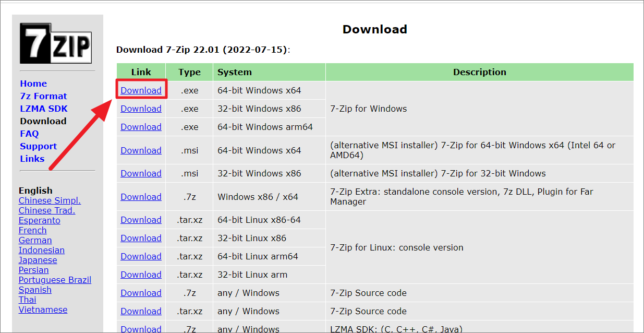Open the 7z Format page
Viewport: 644px width, 333px height.
(x=43, y=96)
